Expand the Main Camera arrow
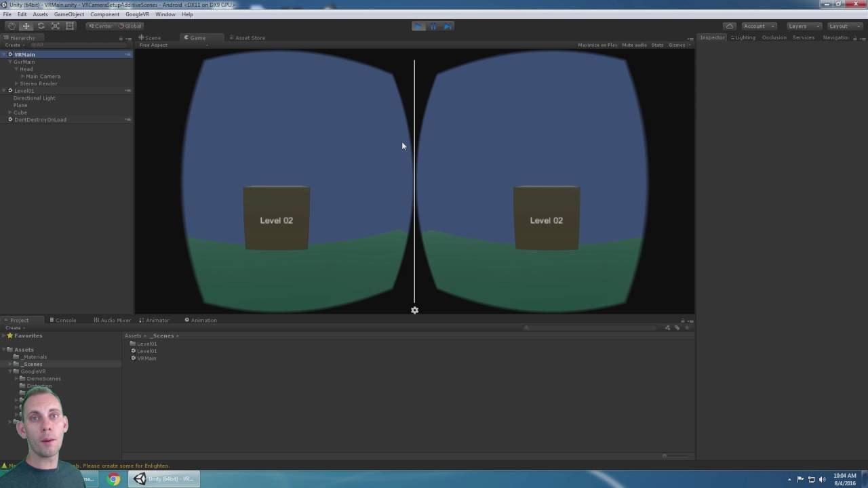This screenshot has width=868, height=488. pos(22,77)
